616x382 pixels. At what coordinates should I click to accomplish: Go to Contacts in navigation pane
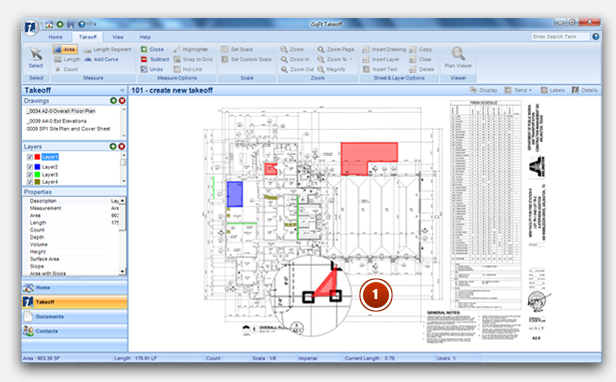pos(75,331)
